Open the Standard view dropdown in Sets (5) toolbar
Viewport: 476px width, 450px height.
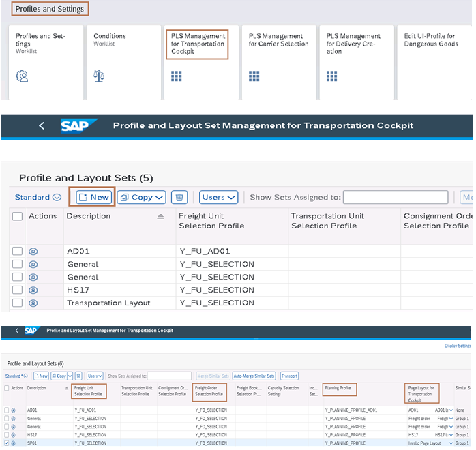pos(38,197)
